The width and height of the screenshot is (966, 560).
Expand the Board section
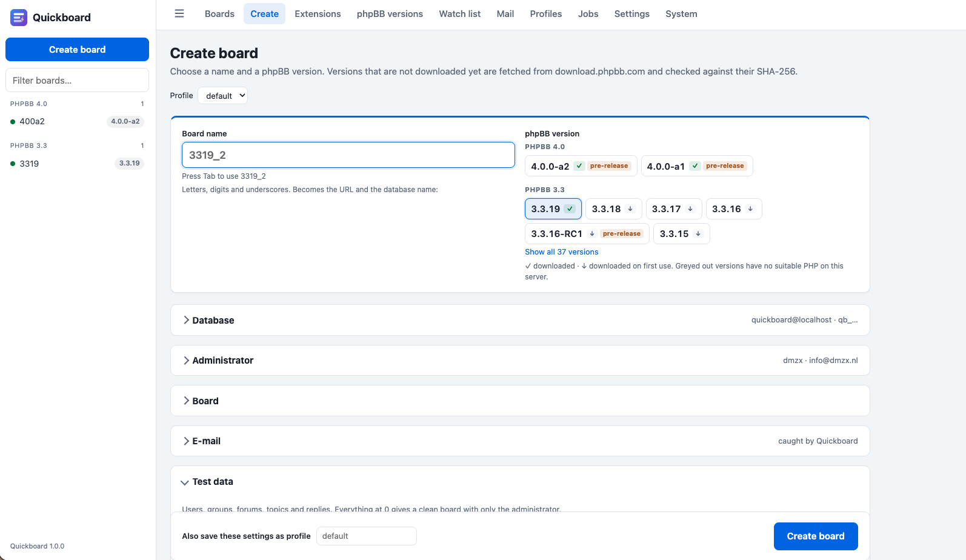click(x=520, y=401)
